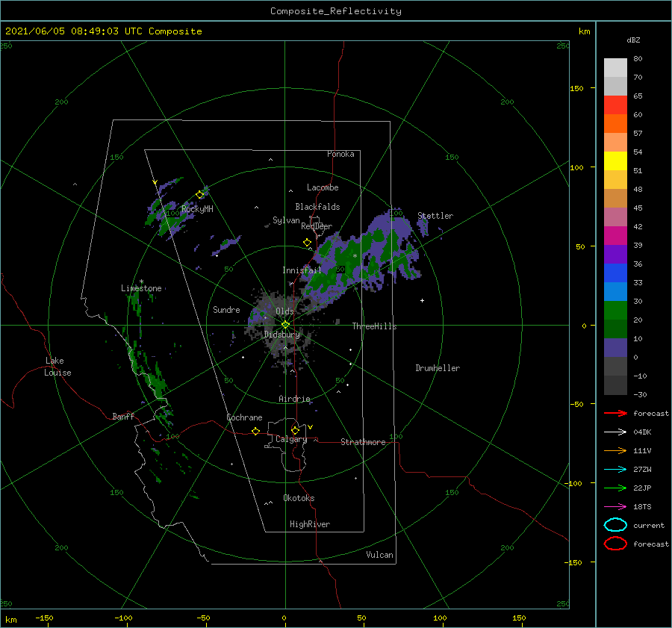Click the magenta 18TS arrow icon
The image size is (672, 628).
(x=615, y=507)
